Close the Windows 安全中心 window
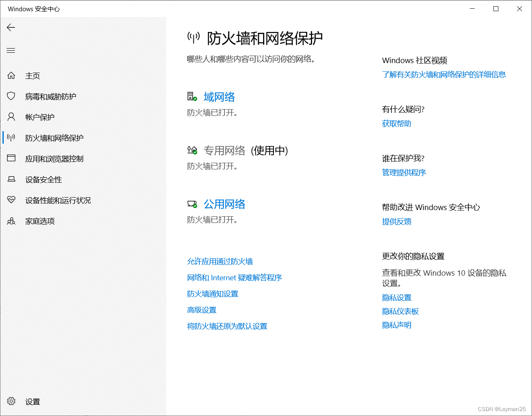532x416 pixels. click(x=520, y=9)
